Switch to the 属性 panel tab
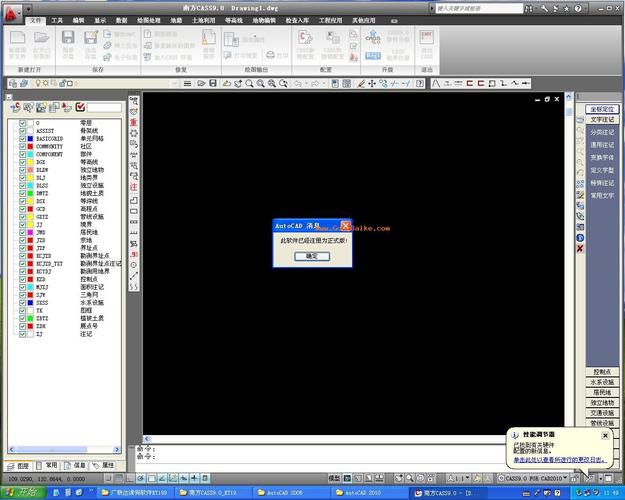 [104, 465]
